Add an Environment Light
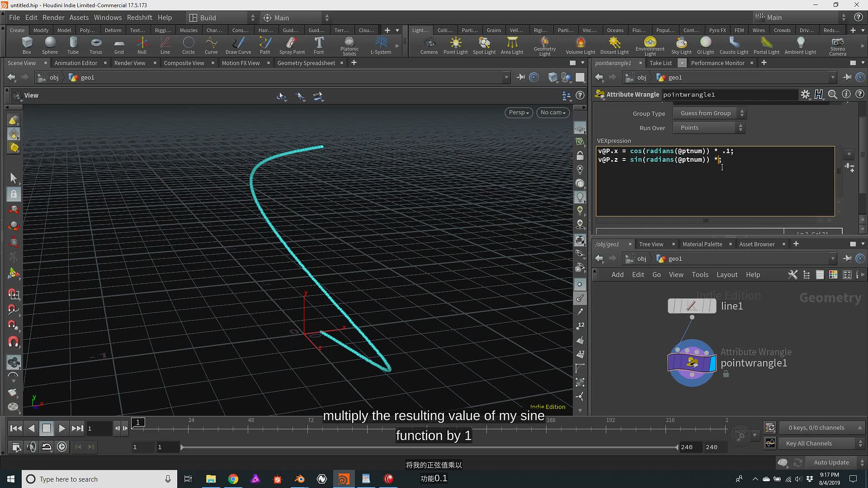 pyautogui.click(x=650, y=47)
